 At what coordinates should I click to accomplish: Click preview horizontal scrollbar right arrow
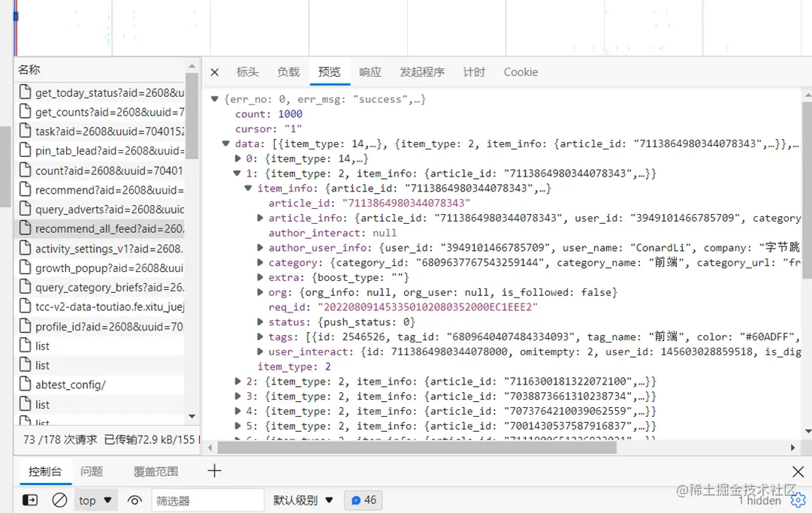(792, 448)
